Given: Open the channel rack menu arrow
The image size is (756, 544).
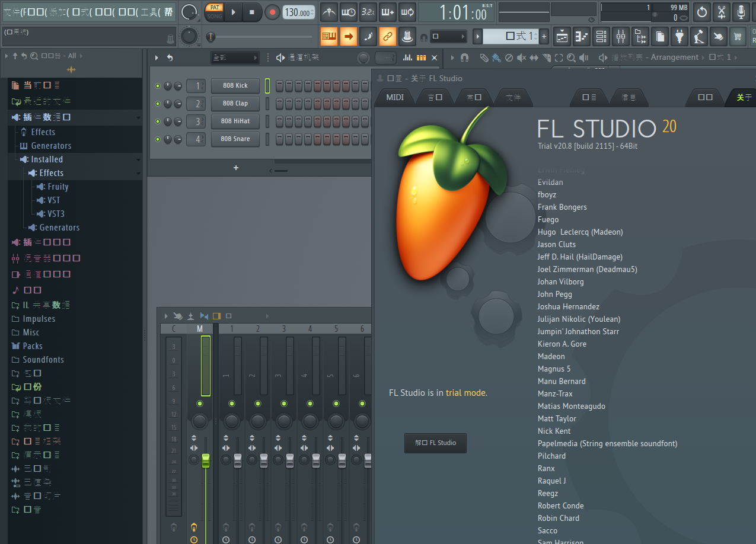Looking at the screenshot, I should (157, 57).
